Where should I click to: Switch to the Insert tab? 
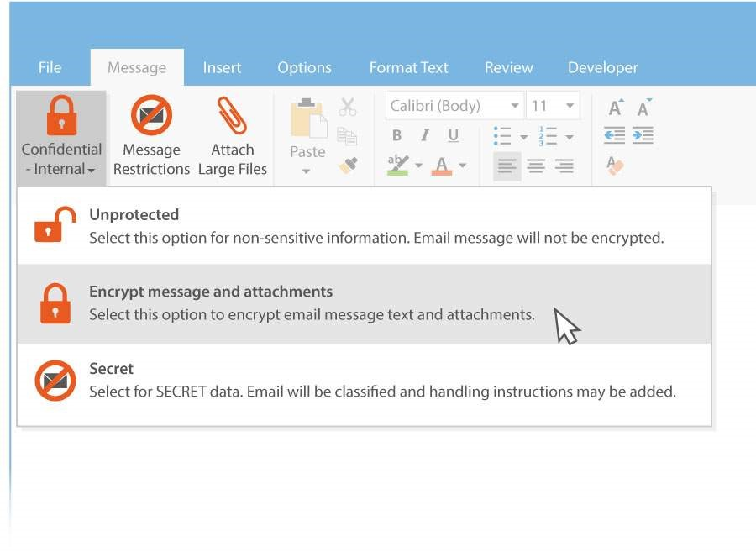(x=222, y=67)
